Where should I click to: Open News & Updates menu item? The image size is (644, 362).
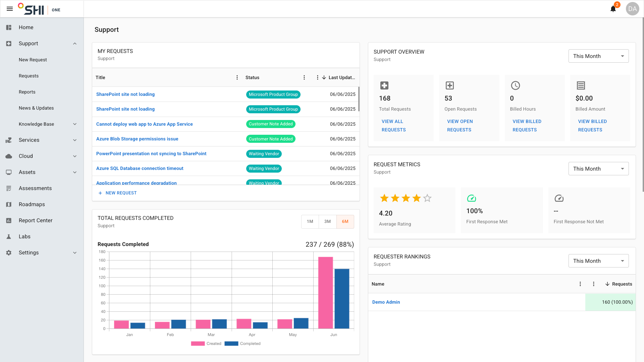(x=36, y=108)
